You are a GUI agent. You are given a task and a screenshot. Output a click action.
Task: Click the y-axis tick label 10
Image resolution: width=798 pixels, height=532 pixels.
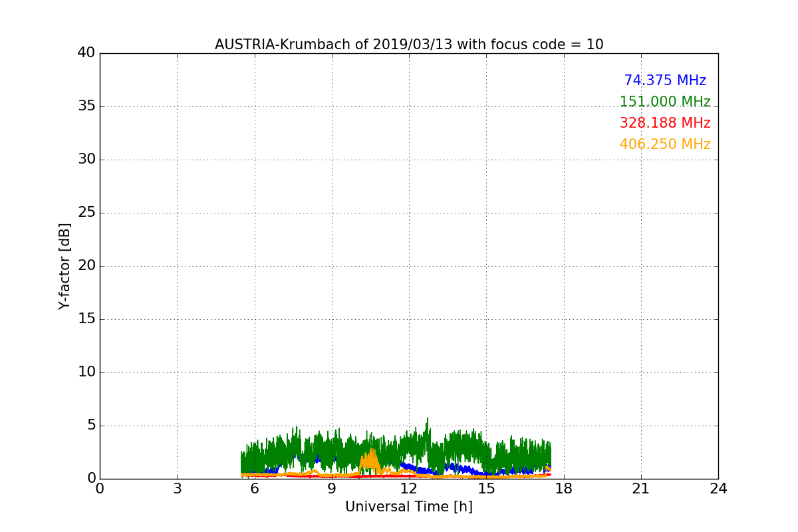pyautogui.click(x=86, y=372)
